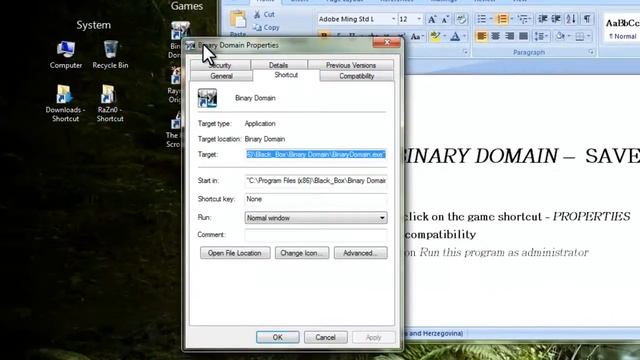Click into the Comment field
The height and width of the screenshot is (360, 640).
click(316, 235)
